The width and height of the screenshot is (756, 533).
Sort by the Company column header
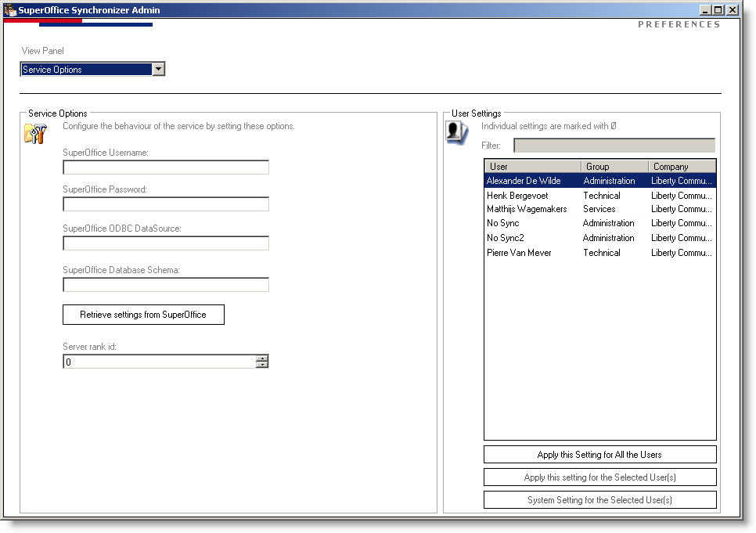(682, 167)
